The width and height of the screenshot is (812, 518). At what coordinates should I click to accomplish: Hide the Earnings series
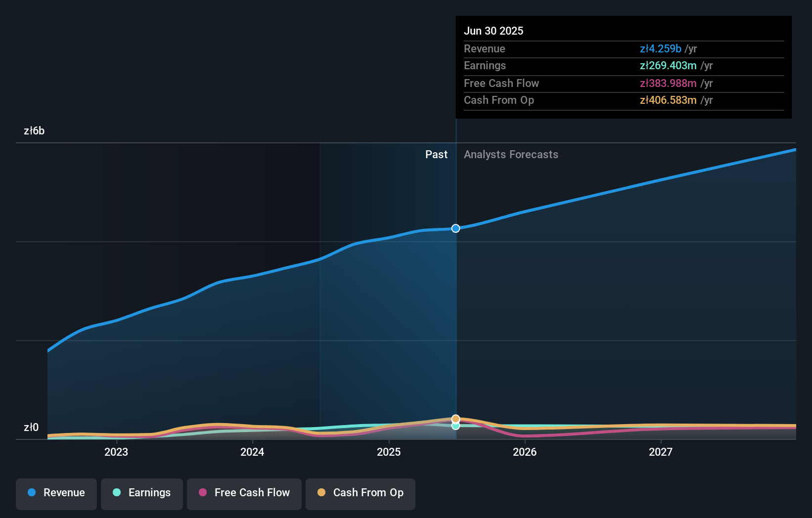[142, 493]
